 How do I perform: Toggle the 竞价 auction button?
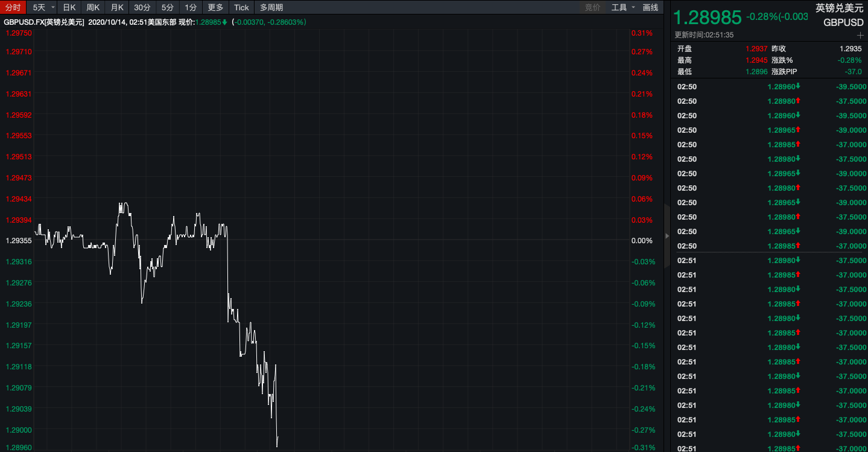pyautogui.click(x=592, y=7)
